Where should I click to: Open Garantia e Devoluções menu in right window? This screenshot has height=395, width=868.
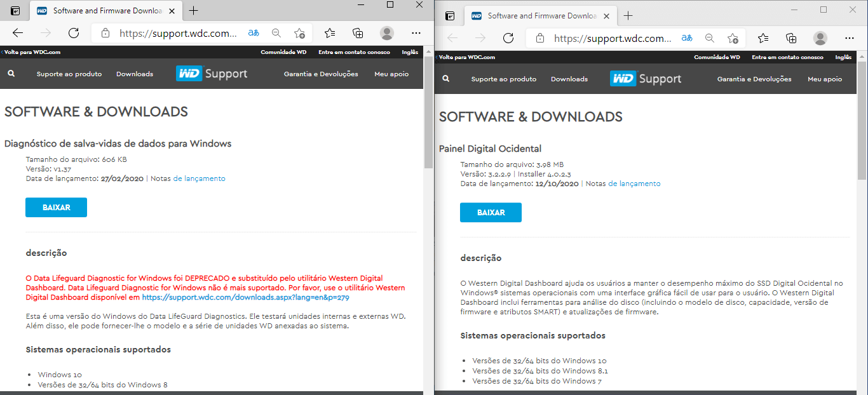(x=754, y=79)
